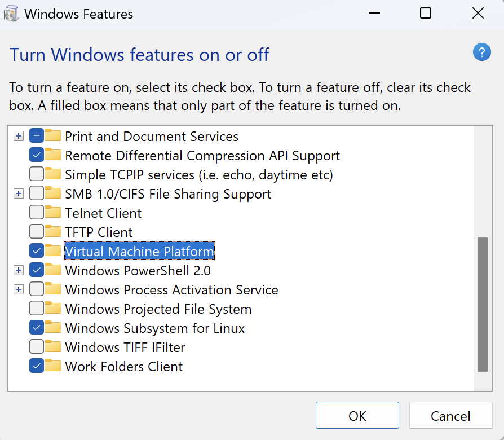Click the folder icon beside Windows Subsystem for Linux
Image resolution: width=504 pixels, height=440 pixels.
coord(53,328)
